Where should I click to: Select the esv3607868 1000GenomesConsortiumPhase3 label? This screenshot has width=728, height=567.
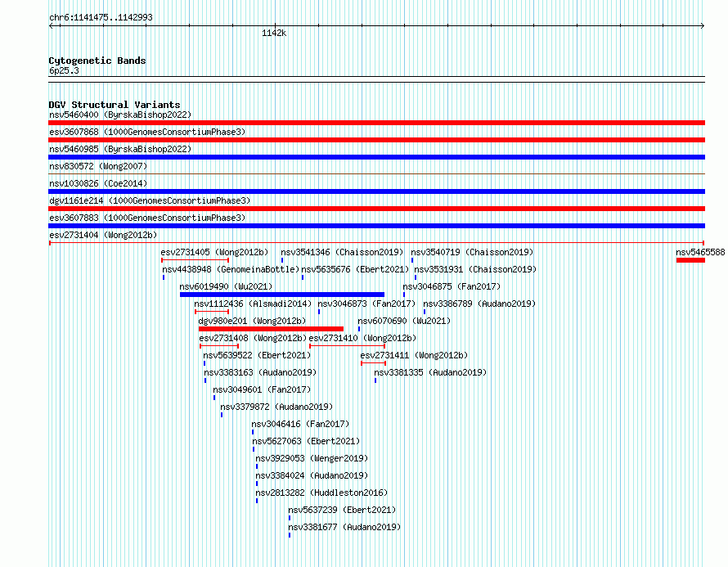click(x=147, y=132)
